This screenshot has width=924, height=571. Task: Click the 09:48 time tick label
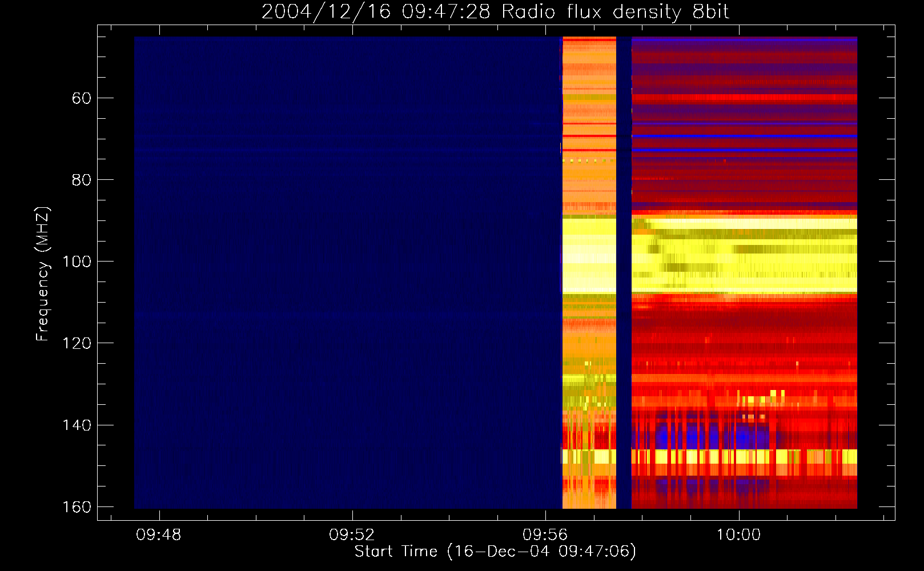(159, 535)
